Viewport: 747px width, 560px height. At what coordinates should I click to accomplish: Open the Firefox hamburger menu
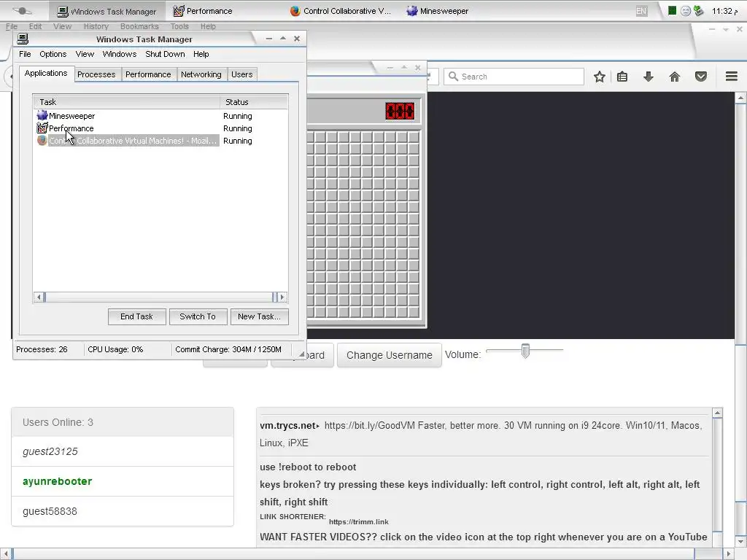(x=732, y=76)
